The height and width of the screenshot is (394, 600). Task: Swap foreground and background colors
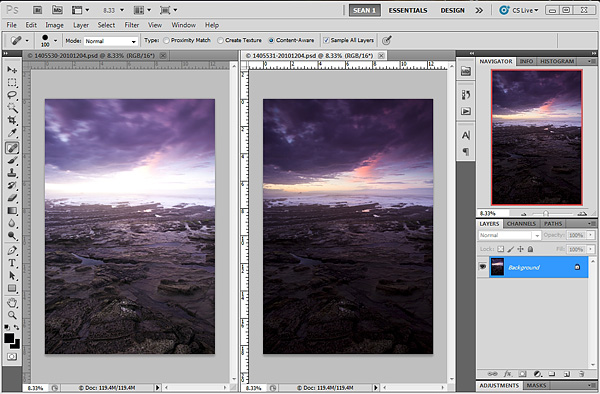(x=16, y=327)
